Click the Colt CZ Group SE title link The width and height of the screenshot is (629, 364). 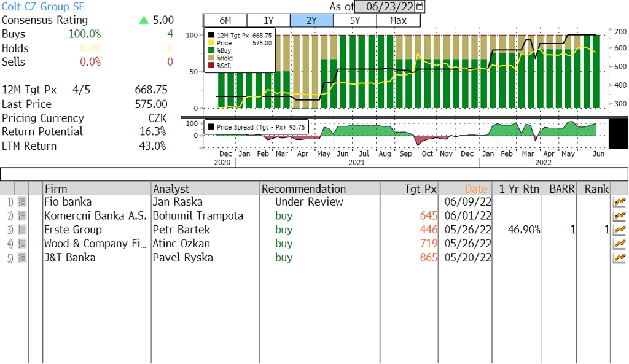(x=43, y=6)
